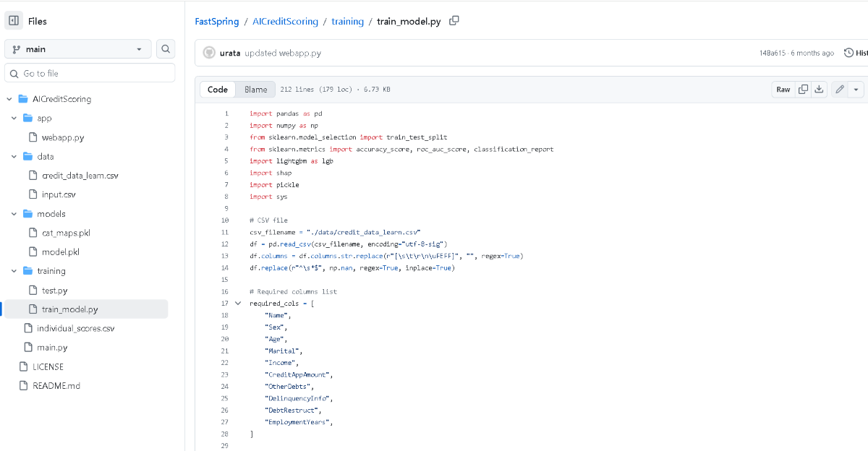Click urata's avatar icon

click(209, 53)
